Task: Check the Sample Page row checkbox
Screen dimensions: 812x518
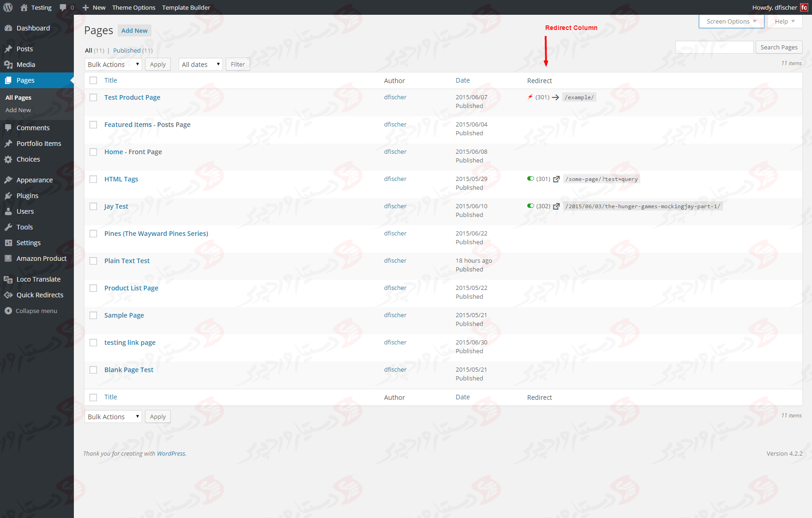Action: point(93,315)
